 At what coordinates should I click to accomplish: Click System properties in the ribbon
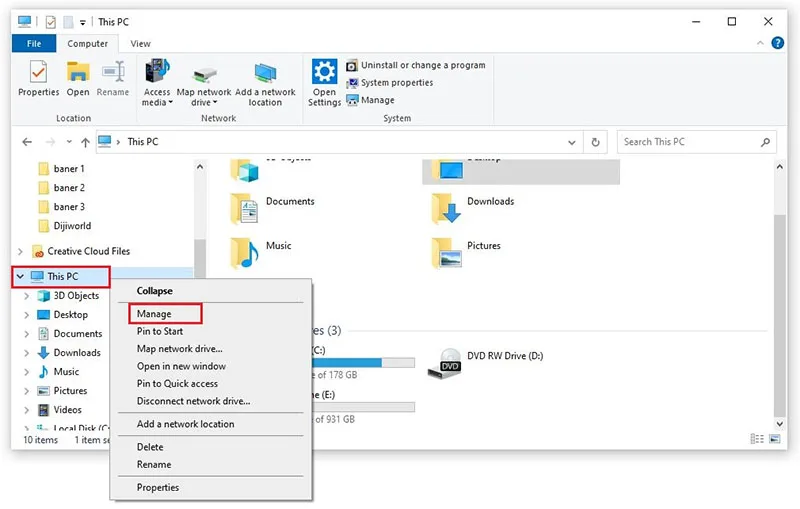click(x=389, y=83)
